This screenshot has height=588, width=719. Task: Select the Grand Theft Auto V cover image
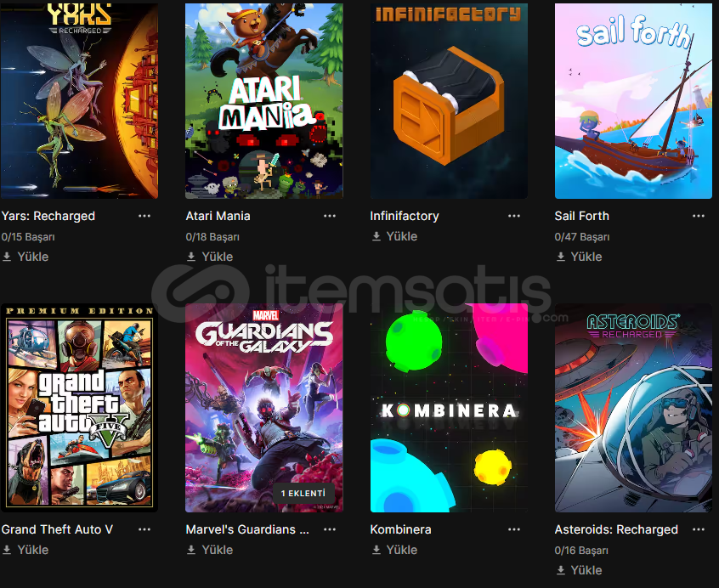pyautogui.click(x=79, y=407)
